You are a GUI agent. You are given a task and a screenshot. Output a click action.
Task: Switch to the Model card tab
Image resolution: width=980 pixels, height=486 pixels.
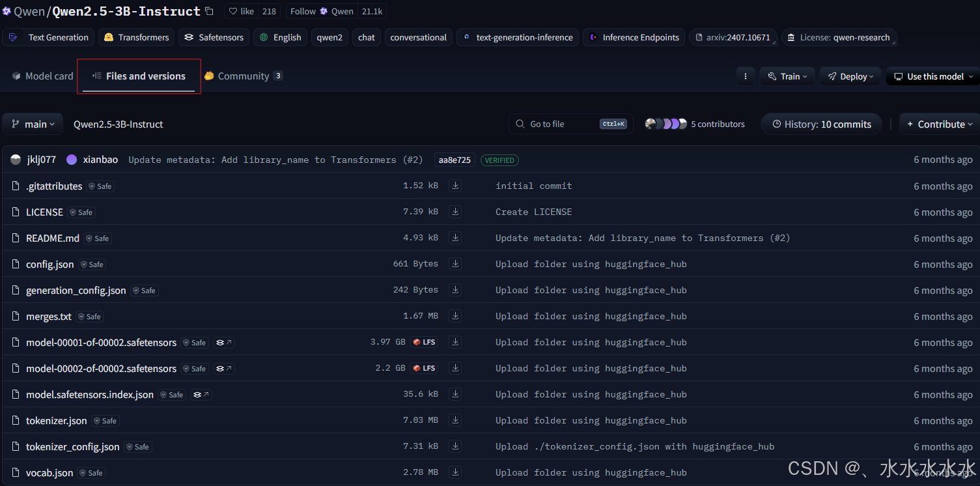(x=42, y=76)
